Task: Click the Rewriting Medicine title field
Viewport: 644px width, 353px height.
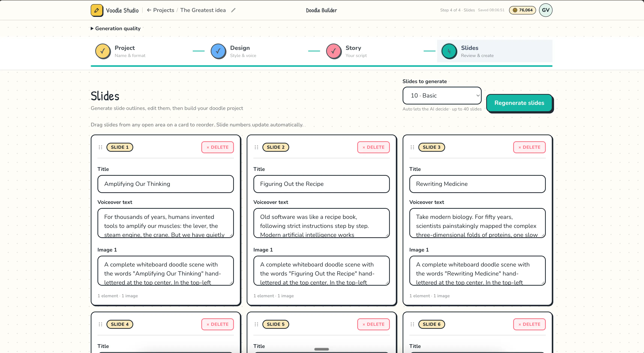Action: [x=477, y=184]
